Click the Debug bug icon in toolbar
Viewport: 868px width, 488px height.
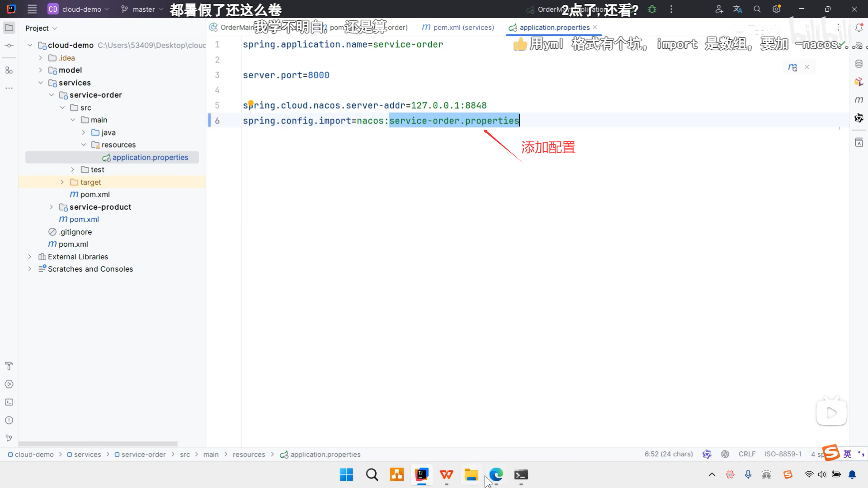pos(652,9)
